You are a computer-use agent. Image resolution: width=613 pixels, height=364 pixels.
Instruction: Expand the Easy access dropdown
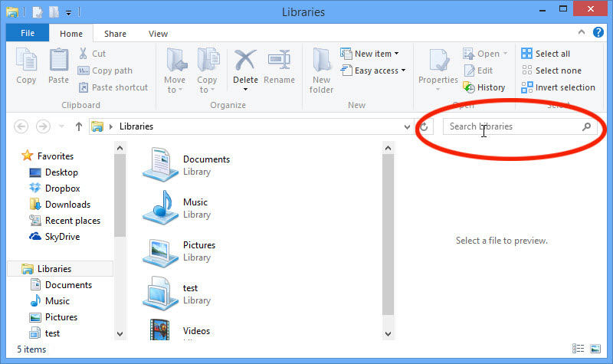(x=403, y=71)
